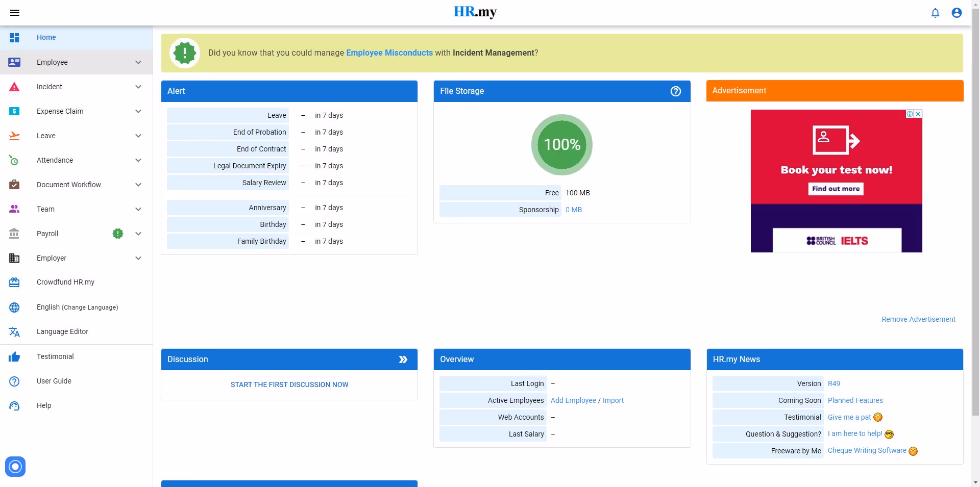980x487 pixels.
Task: Open the hamburger menu icon
Action: click(15, 13)
